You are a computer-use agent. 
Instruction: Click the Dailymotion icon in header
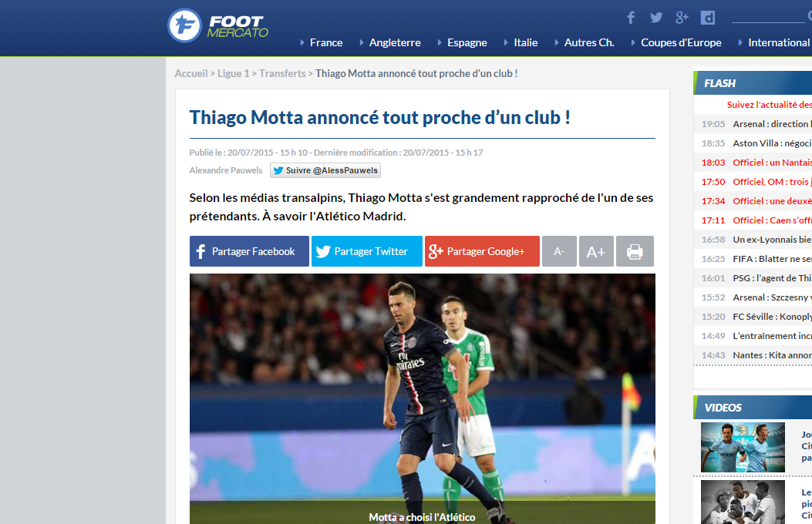coord(707,18)
